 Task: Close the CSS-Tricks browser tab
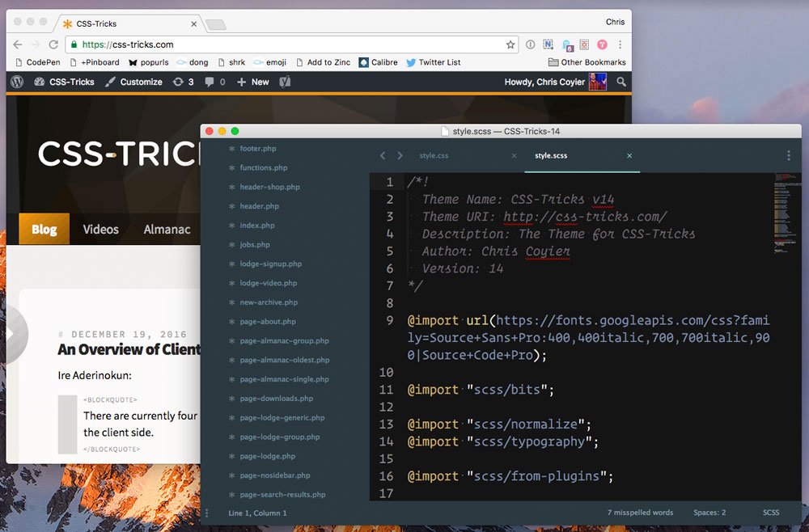(x=193, y=23)
